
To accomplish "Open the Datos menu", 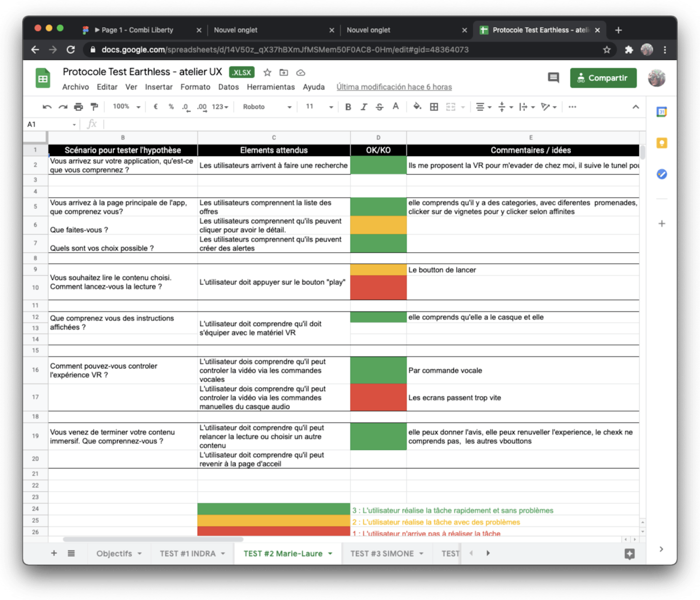I will [228, 87].
